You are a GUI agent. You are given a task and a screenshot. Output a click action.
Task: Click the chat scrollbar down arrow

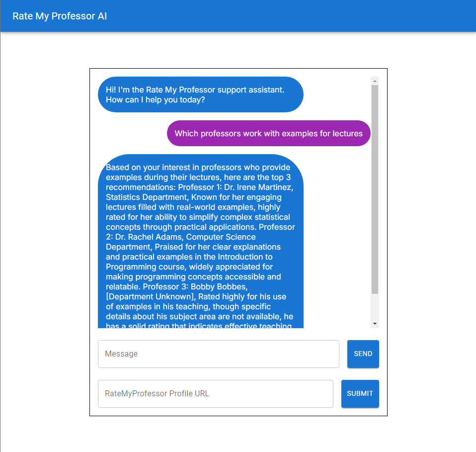click(375, 324)
